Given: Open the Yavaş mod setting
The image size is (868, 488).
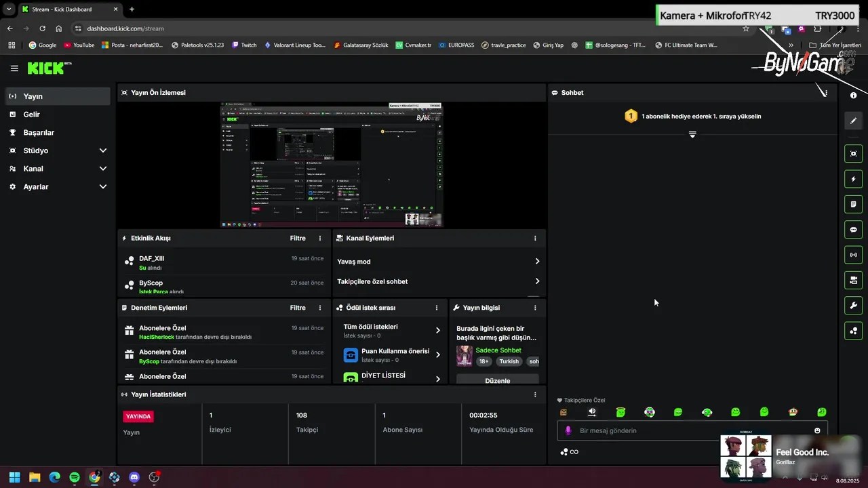Looking at the screenshot, I should 439,262.
